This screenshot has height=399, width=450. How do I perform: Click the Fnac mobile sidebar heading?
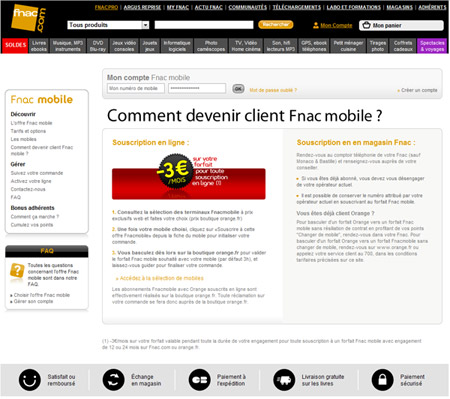(42, 99)
